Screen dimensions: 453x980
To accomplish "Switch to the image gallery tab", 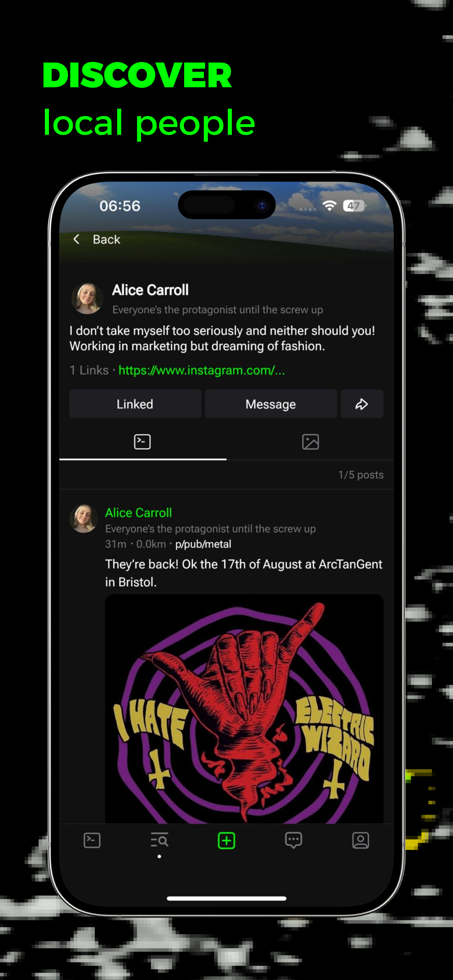I will point(310,442).
